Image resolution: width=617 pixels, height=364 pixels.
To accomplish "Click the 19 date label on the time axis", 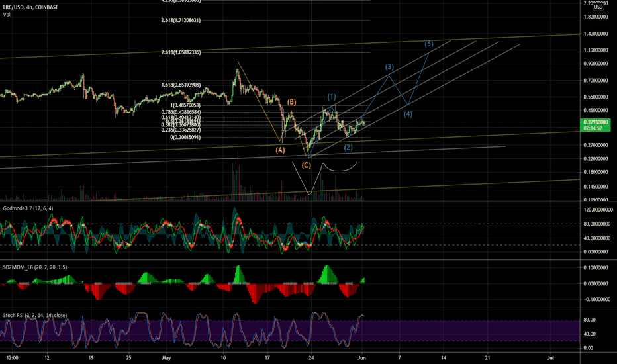I will point(91,358).
